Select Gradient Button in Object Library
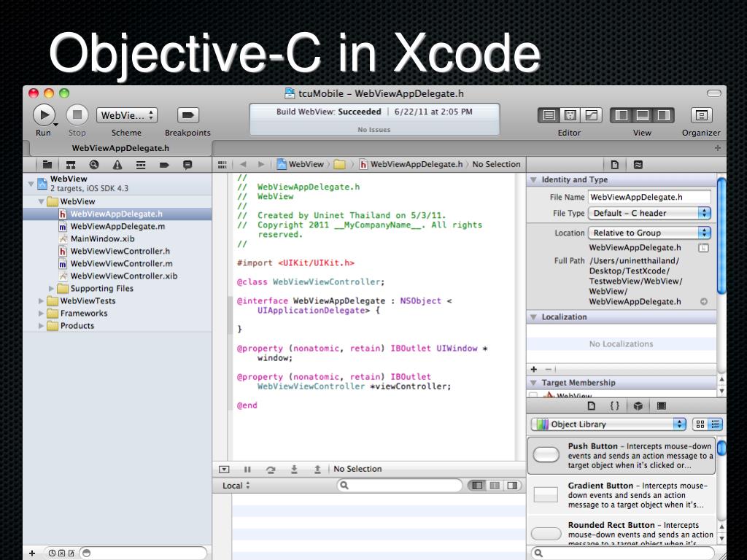 [x=622, y=495]
